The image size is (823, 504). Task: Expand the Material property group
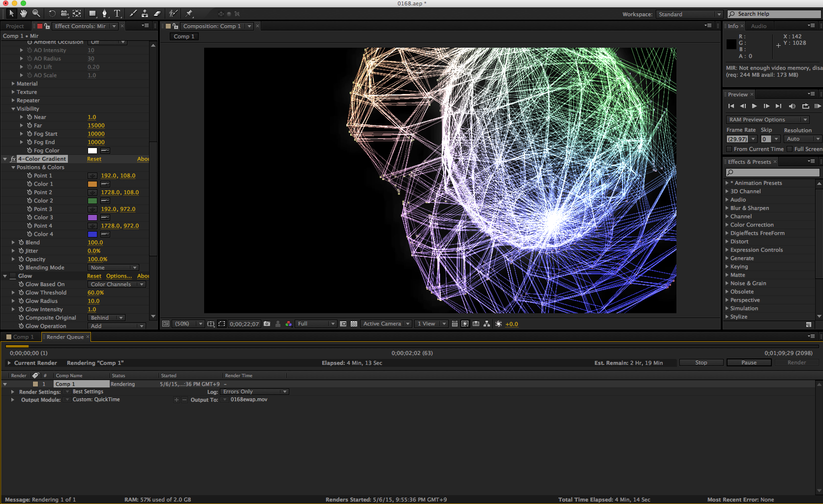[13, 83]
